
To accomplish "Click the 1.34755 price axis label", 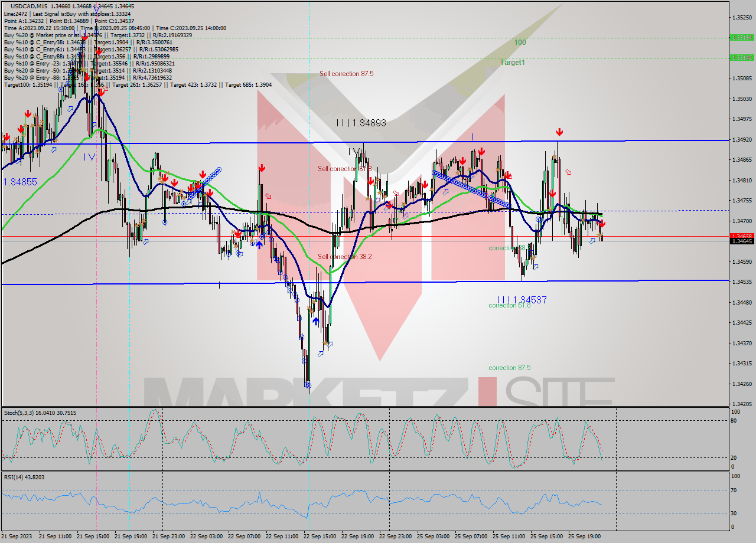I will 741,200.
